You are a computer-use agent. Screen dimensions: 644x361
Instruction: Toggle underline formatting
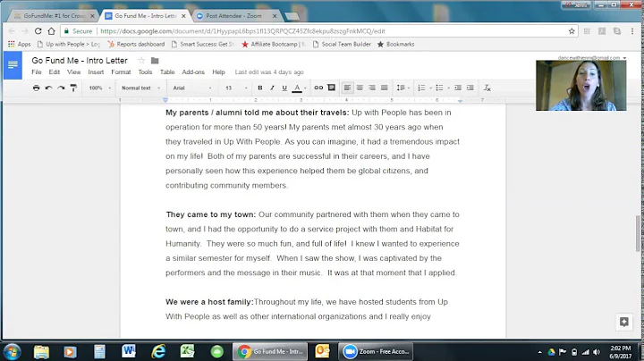coord(284,88)
